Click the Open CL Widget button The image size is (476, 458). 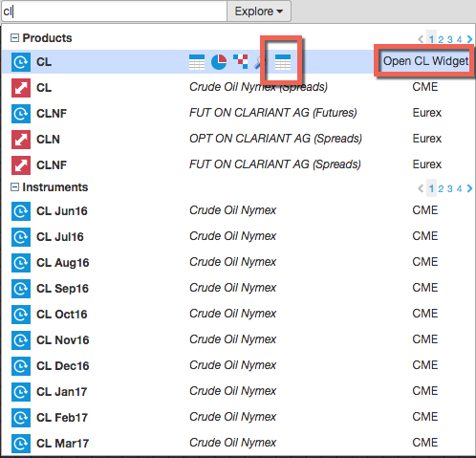(425, 61)
